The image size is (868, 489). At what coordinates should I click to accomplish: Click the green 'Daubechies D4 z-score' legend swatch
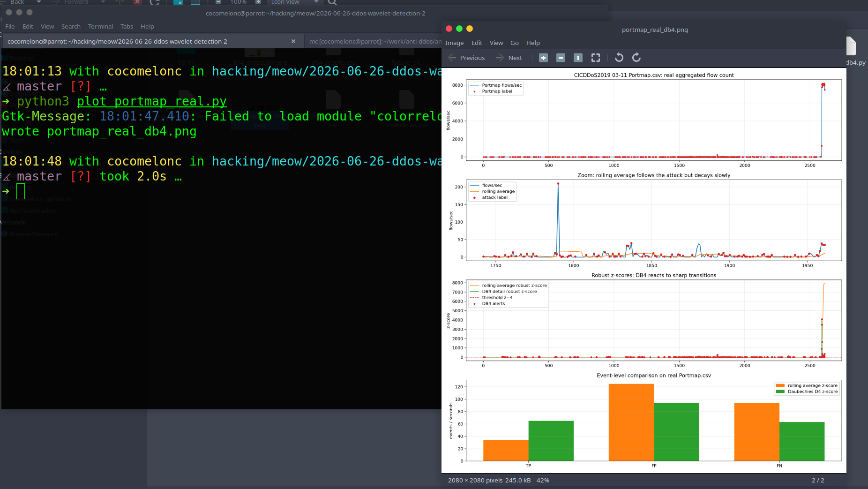point(780,391)
